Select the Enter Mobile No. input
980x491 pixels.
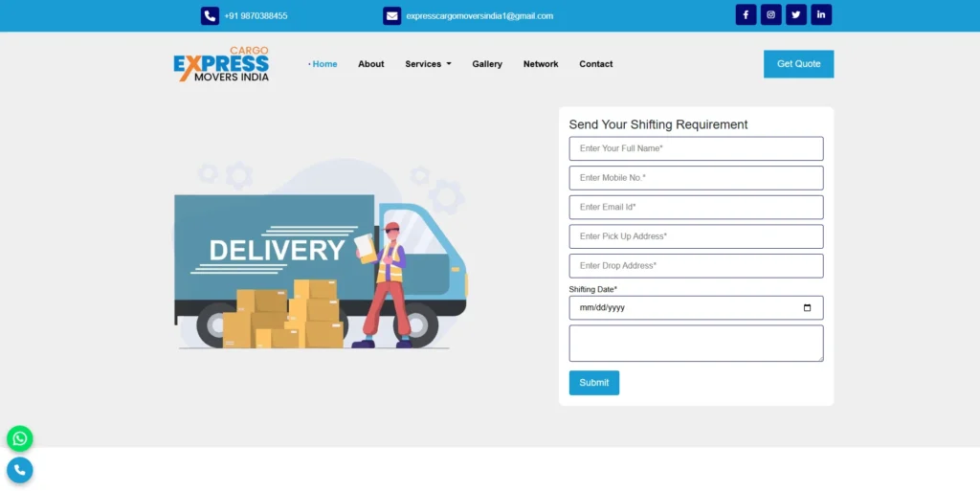click(x=696, y=178)
